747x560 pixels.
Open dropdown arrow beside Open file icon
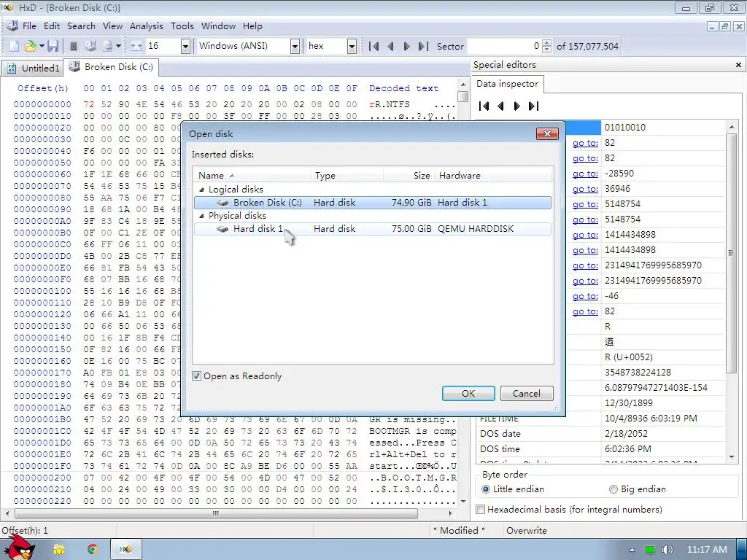pyautogui.click(x=42, y=46)
